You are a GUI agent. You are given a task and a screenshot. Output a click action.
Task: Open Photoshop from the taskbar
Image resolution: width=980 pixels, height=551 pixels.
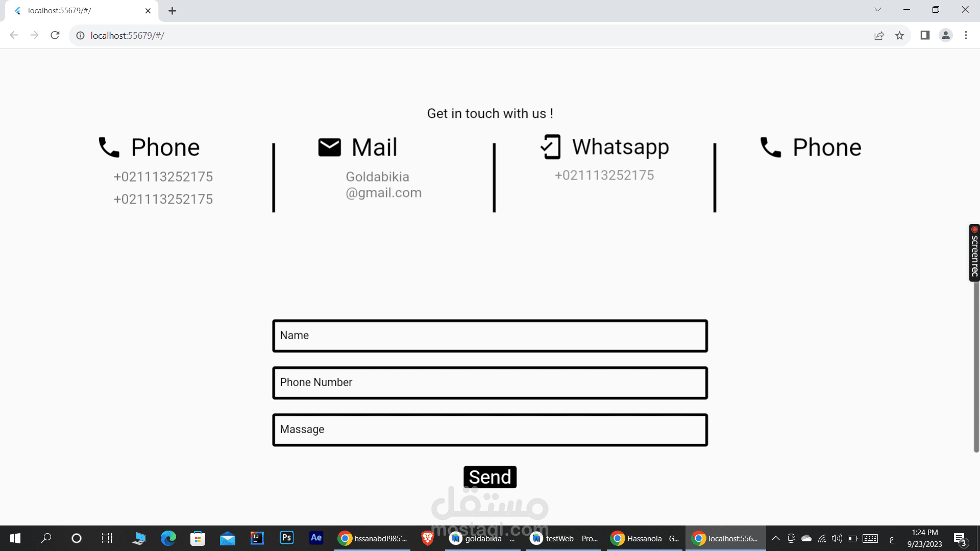point(287,538)
